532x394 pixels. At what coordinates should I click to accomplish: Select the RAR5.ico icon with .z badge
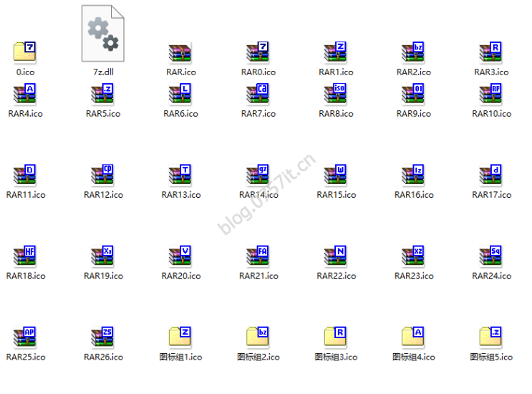(103, 94)
